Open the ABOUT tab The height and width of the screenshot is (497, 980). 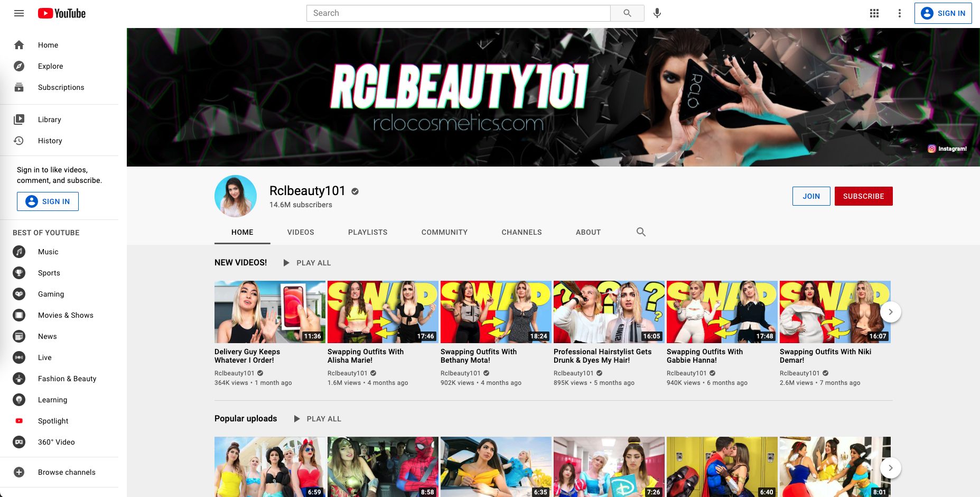588,232
